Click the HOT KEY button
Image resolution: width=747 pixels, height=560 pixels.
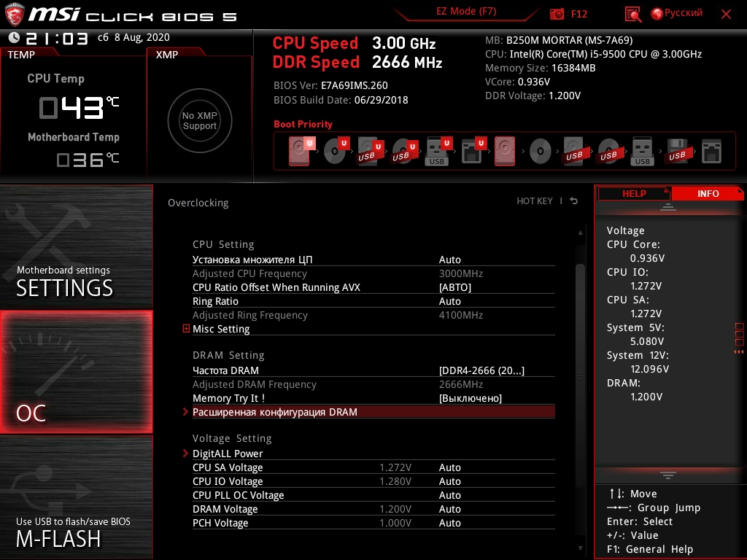(535, 201)
